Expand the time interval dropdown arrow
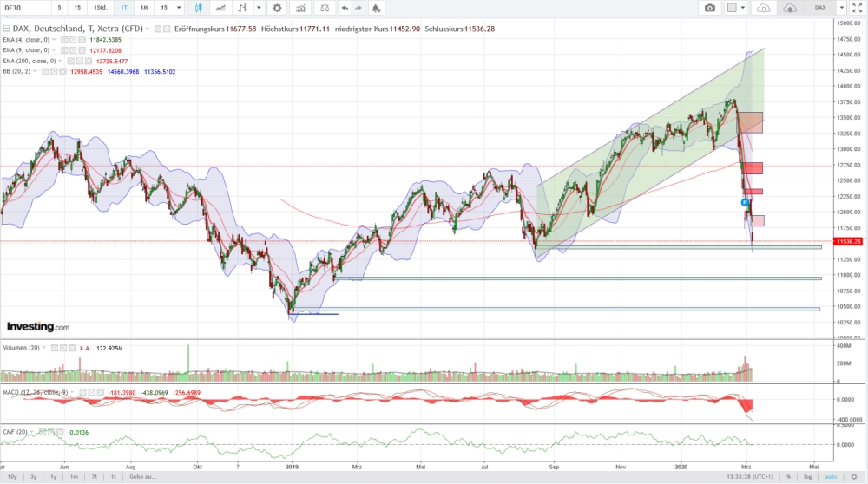The width and height of the screenshot is (868, 484). [179, 8]
